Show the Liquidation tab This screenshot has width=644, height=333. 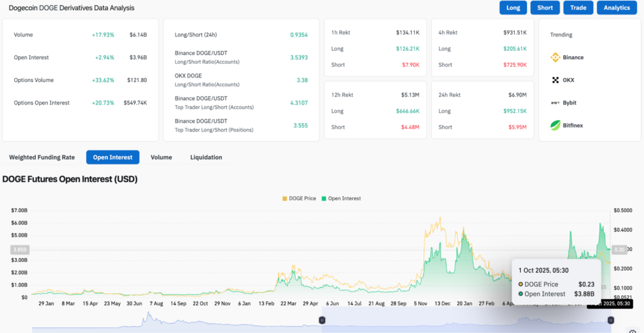(x=206, y=157)
